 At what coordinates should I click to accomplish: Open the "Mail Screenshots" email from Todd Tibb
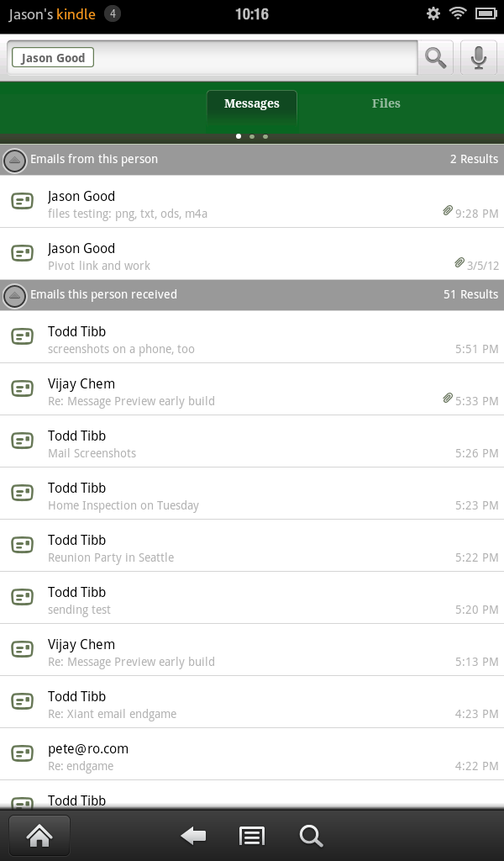pyautogui.click(x=252, y=444)
